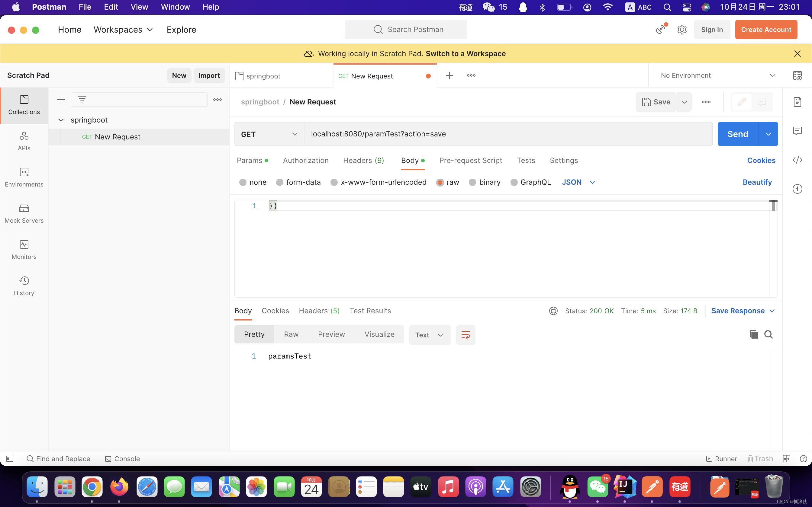Open the GET method dropdown
The image size is (812, 507).
(x=269, y=134)
